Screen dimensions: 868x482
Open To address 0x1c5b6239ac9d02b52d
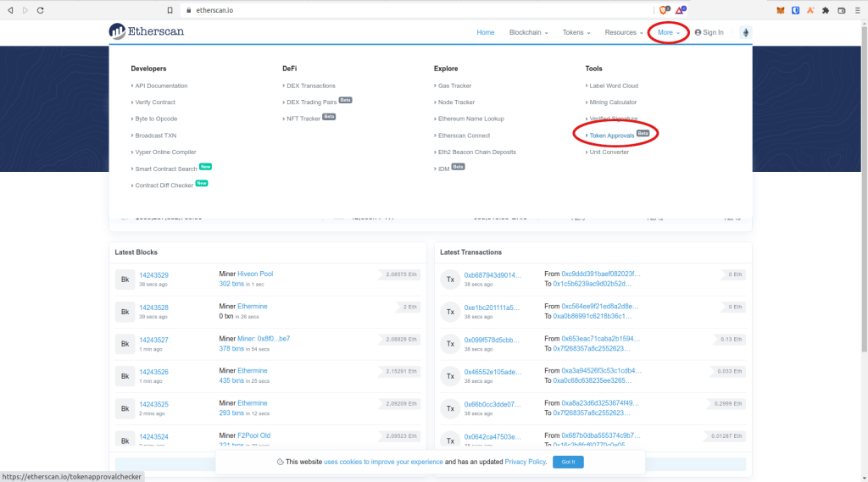point(593,284)
